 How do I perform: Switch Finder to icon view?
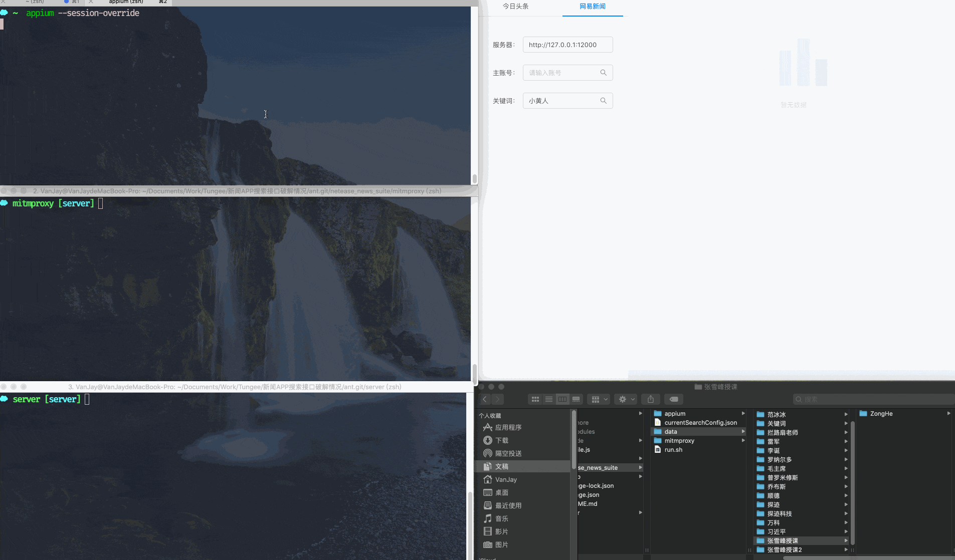click(535, 399)
